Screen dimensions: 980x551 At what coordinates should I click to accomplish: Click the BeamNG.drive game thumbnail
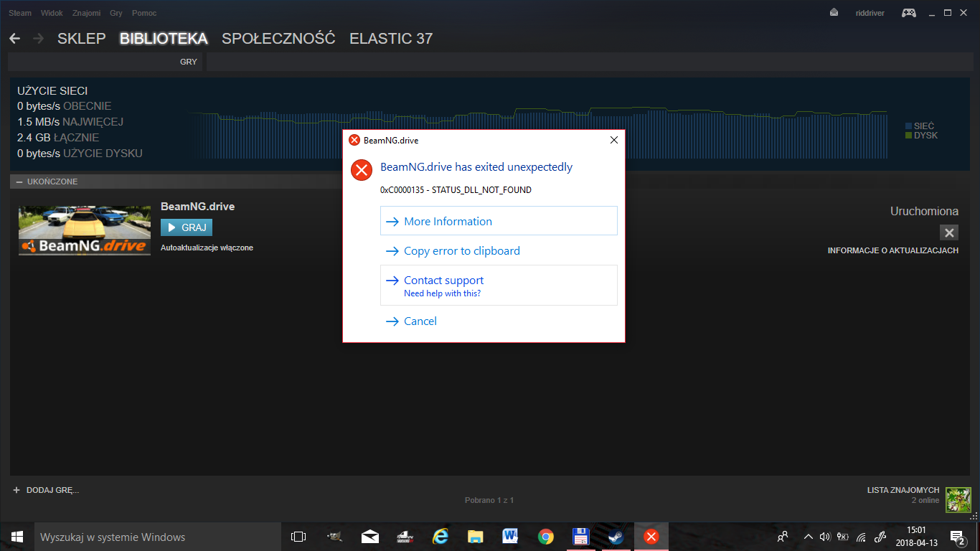(x=85, y=231)
